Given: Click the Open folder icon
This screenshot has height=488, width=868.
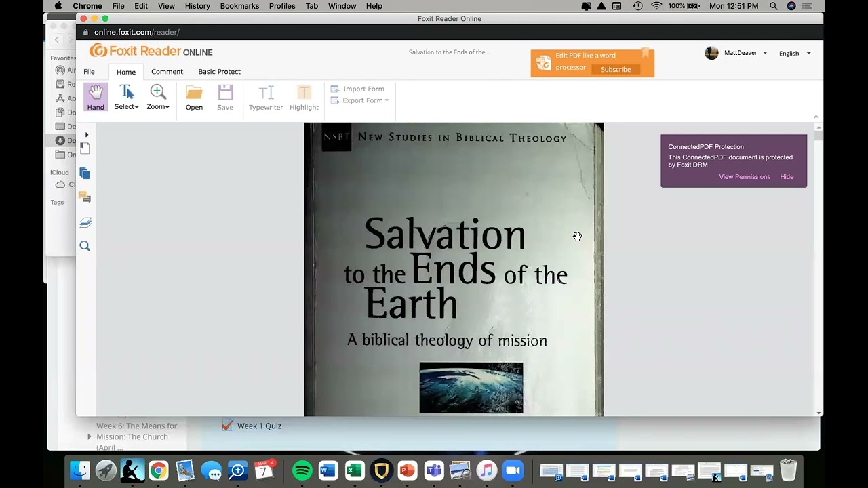Looking at the screenshot, I should point(194,98).
